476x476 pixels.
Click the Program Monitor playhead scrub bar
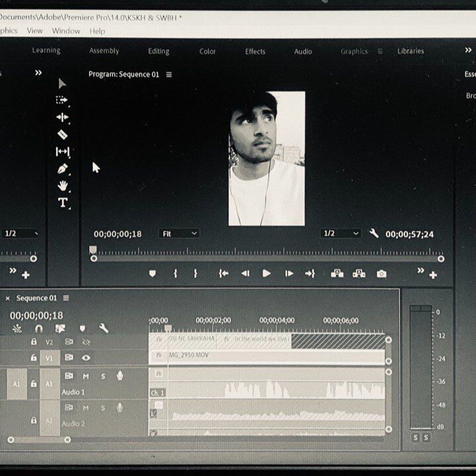(x=264, y=252)
